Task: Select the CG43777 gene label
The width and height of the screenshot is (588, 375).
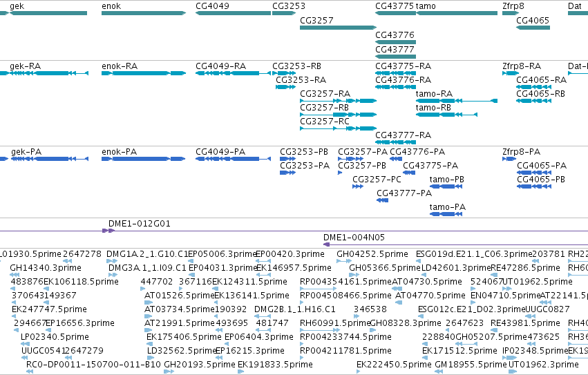Action: [x=395, y=50]
